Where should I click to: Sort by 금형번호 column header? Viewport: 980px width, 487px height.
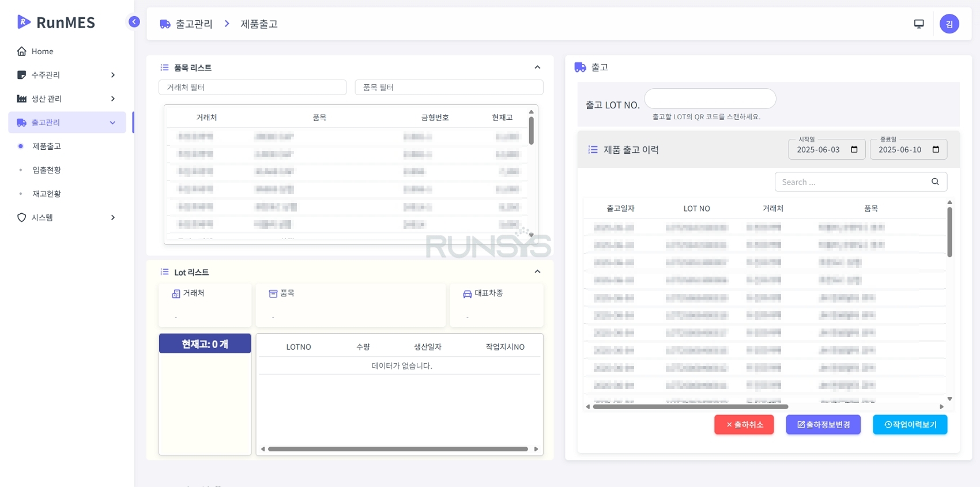435,118
